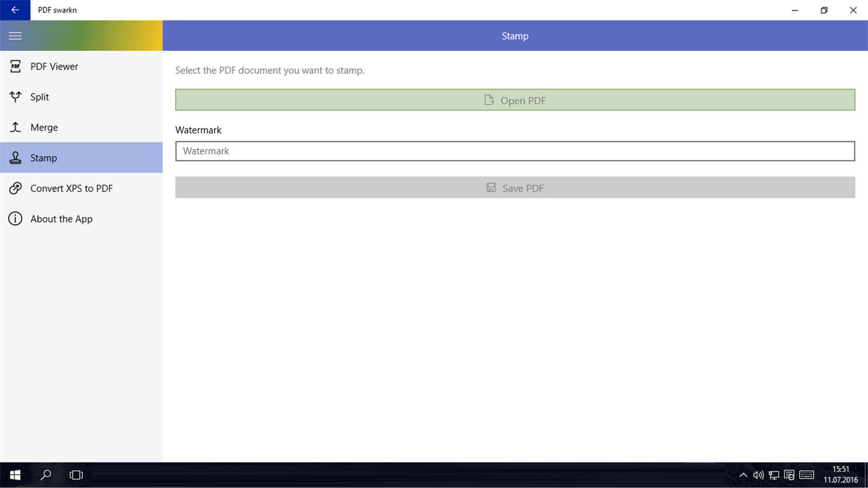Click the document icon inside Open PDF button
Viewport: 868px width, 488px height.
point(489,99)
